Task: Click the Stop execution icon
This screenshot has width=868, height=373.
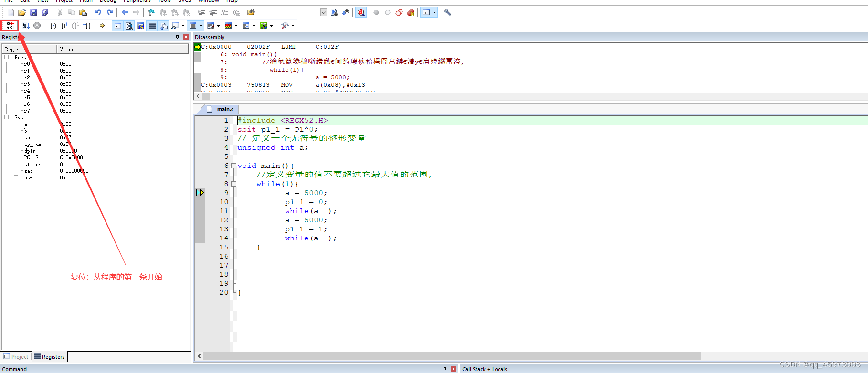Action: click(x=37, y=26)
